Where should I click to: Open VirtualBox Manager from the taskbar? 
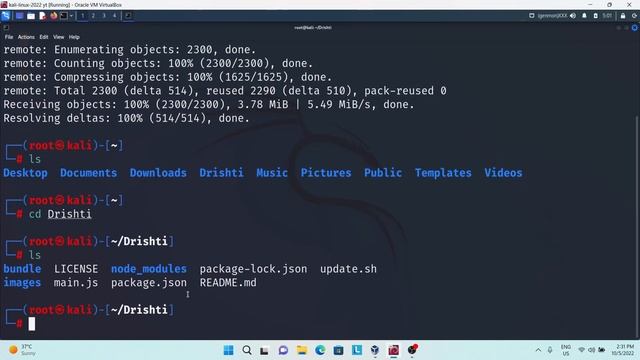point(375,350)
